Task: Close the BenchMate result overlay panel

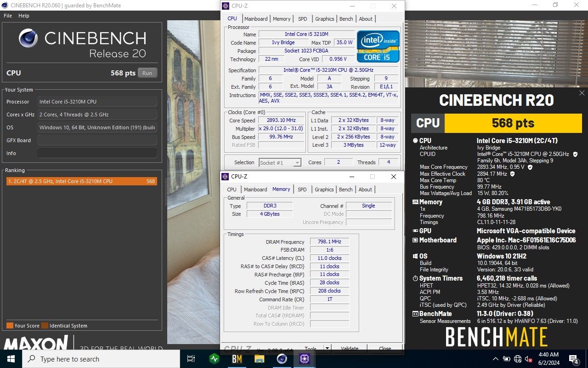Action: click(582, 93)
